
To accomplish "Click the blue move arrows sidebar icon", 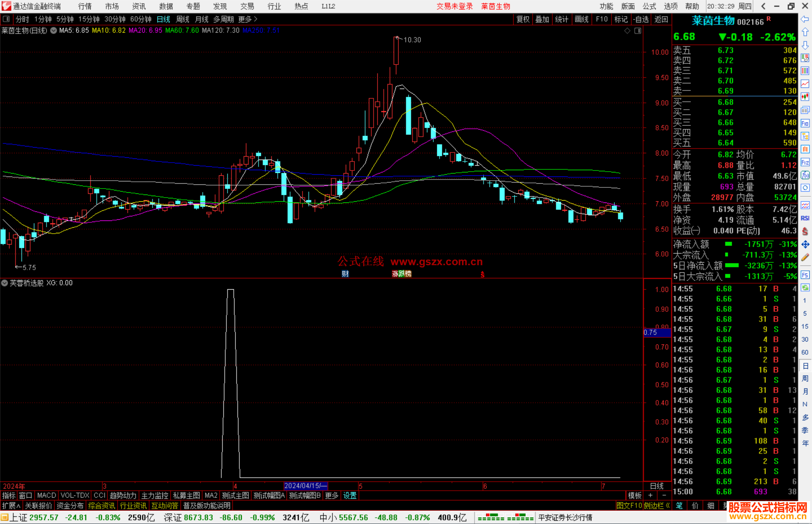I will coord(805,245).
